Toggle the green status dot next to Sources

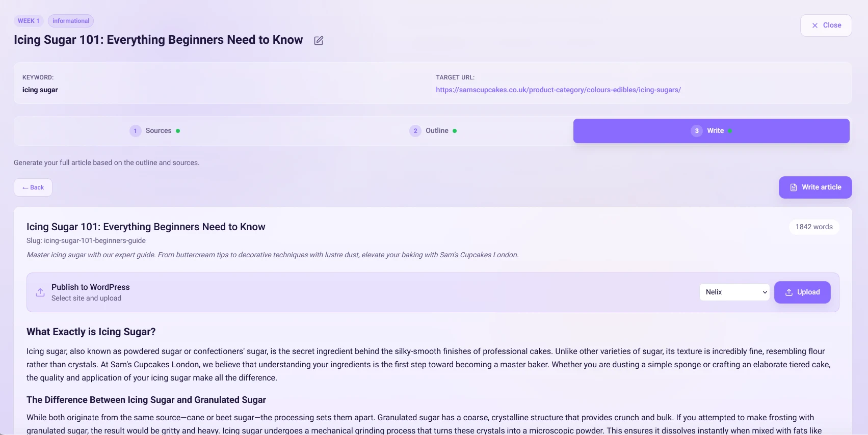point(178,131)
